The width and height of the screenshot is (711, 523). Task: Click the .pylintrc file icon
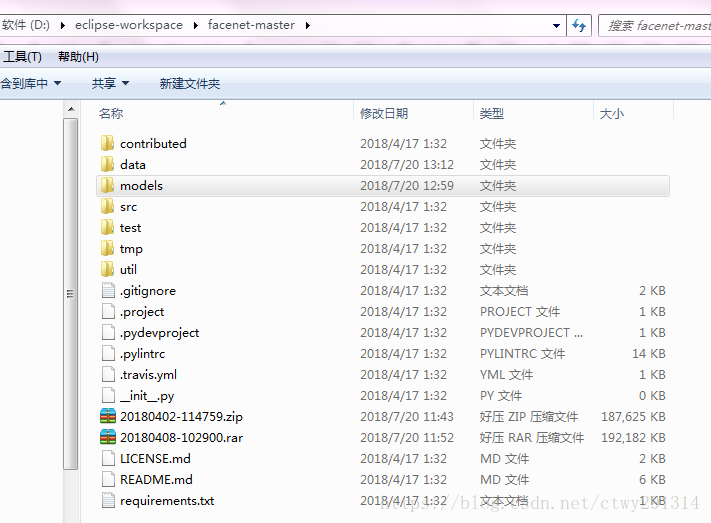point(108,353)
